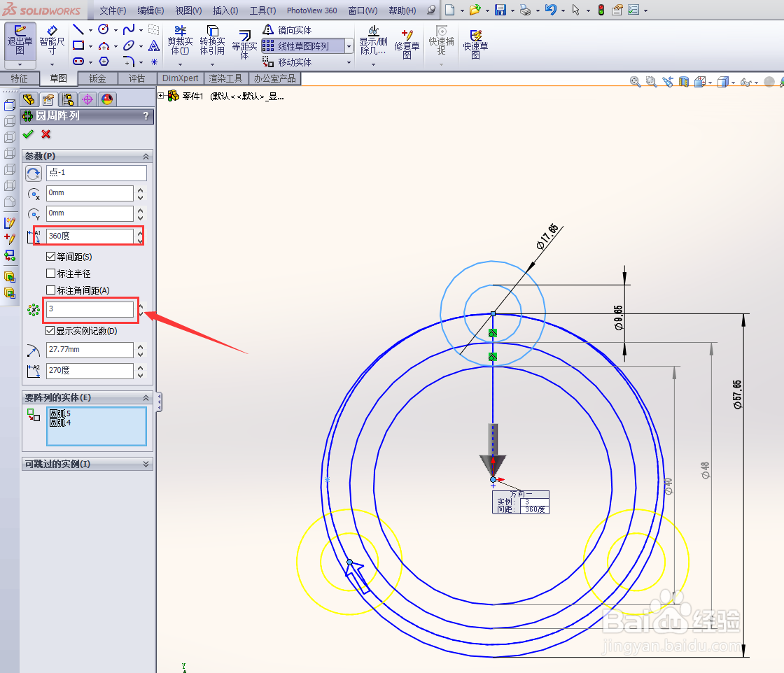
Task: Click the Offset Entities (等距实体) tool
Action: [244, 45]
